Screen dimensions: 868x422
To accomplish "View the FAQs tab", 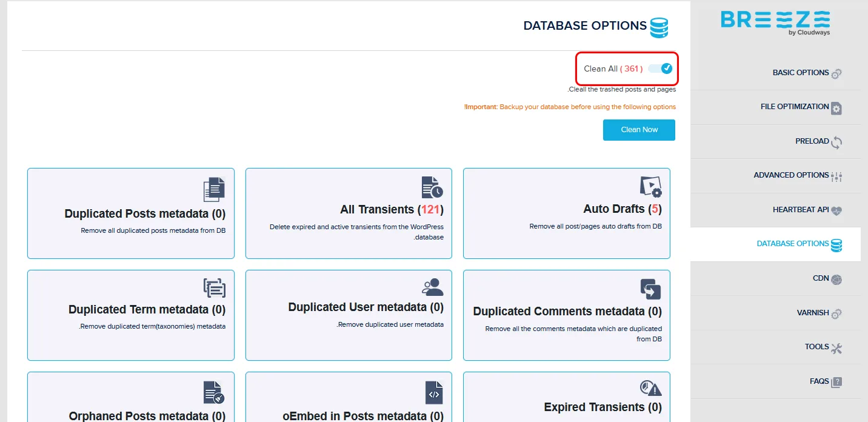I will 776,381.
